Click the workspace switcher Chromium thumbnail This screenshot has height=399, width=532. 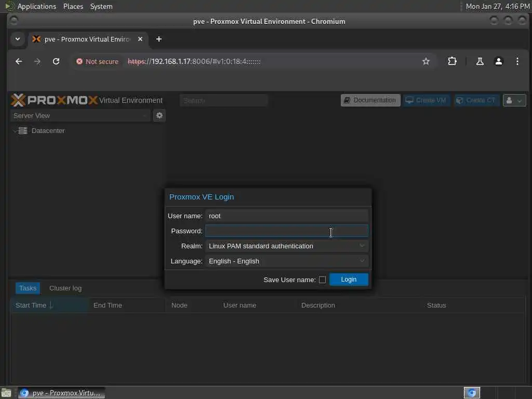[x=472, y=393]
